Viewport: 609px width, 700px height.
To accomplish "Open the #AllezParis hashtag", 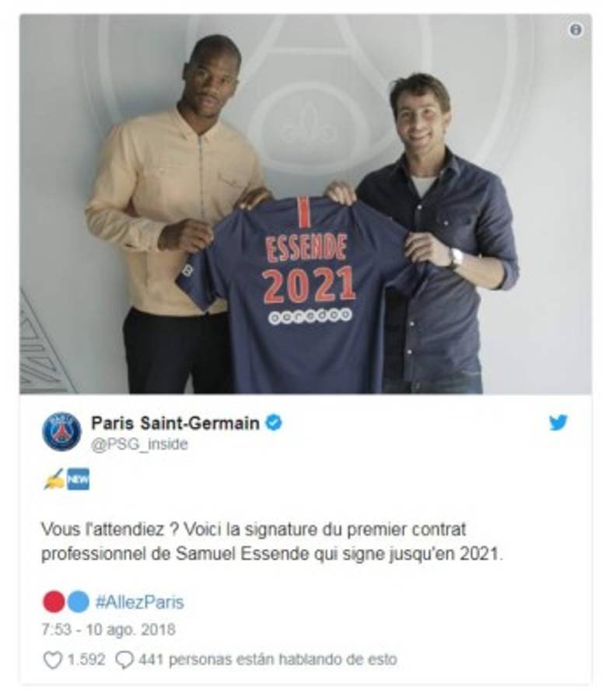I will 139,602.
